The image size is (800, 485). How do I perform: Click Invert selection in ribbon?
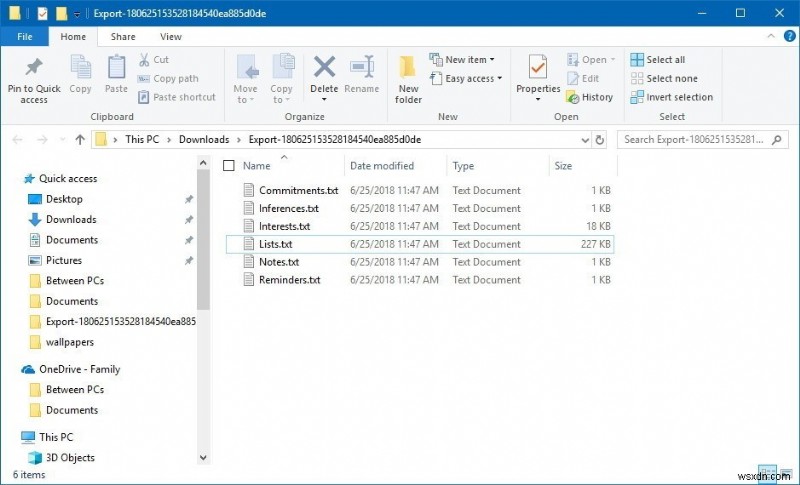(637, 97)
